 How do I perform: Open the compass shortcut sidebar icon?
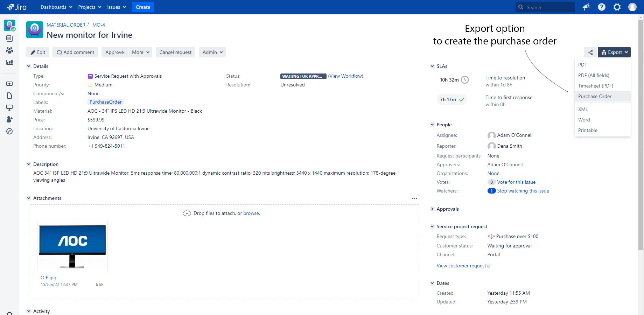[x=9, y=131]
